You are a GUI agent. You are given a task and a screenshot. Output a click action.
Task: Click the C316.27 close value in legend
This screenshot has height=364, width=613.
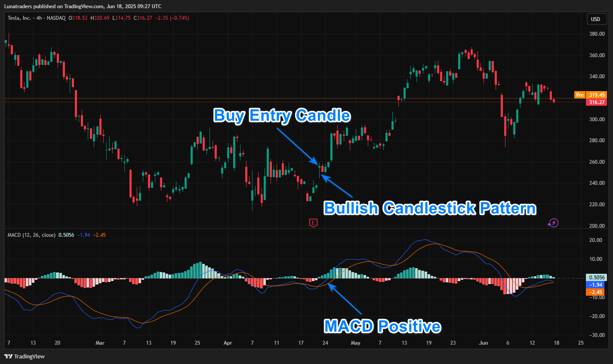(x=143, y=18)
